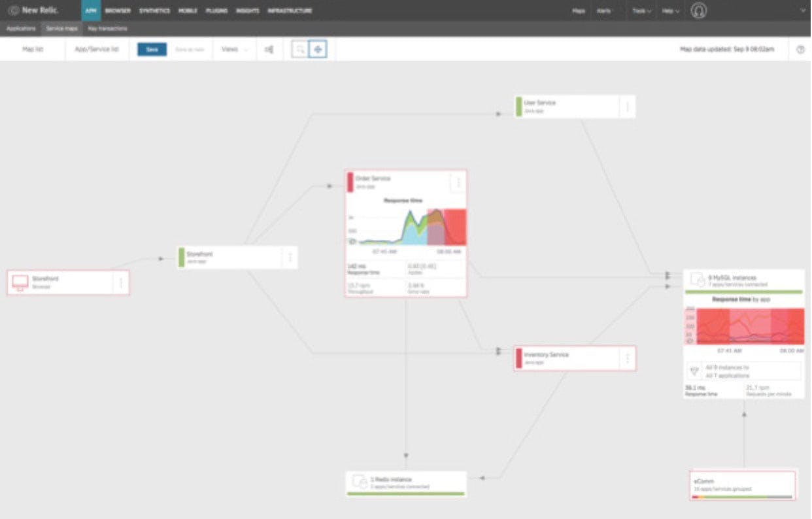This screenshot has width=812, height=519.
Task: Open the Help dropdown menu
Action: click(x=670, y=10)
